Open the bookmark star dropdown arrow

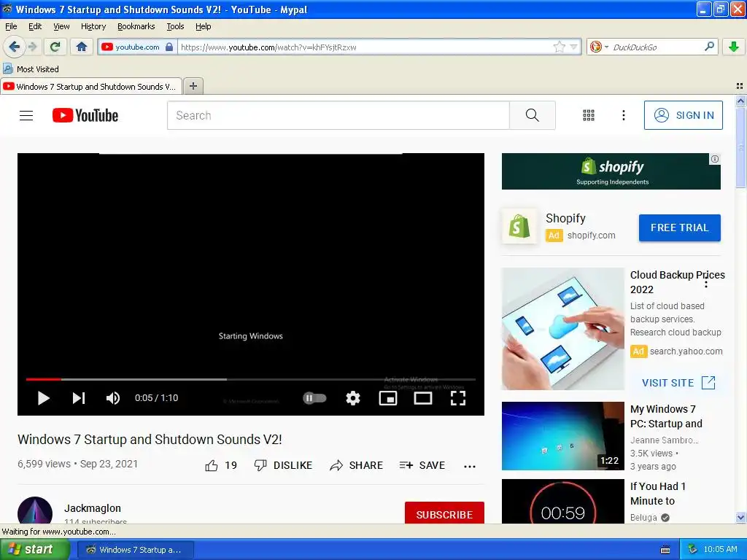click(573, 47)
